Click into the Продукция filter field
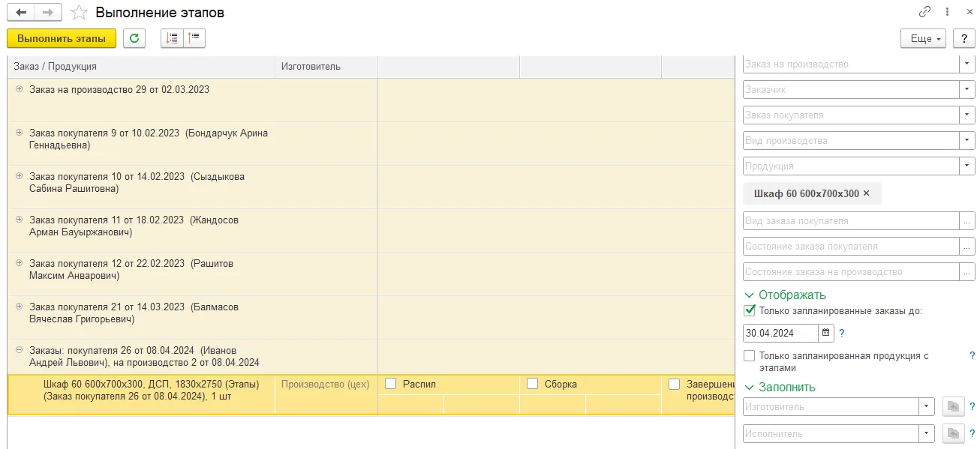 click(x=851, y=166)
